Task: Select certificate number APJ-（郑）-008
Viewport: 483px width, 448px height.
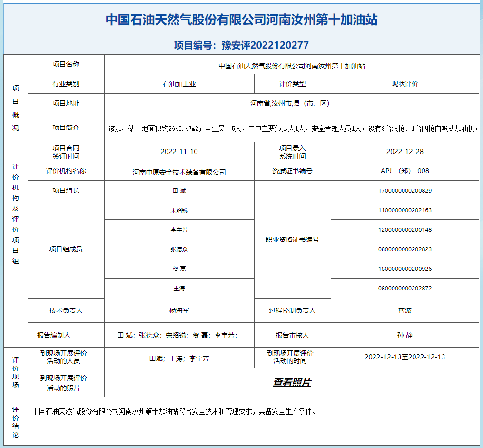Action: [x=405, y=171]
